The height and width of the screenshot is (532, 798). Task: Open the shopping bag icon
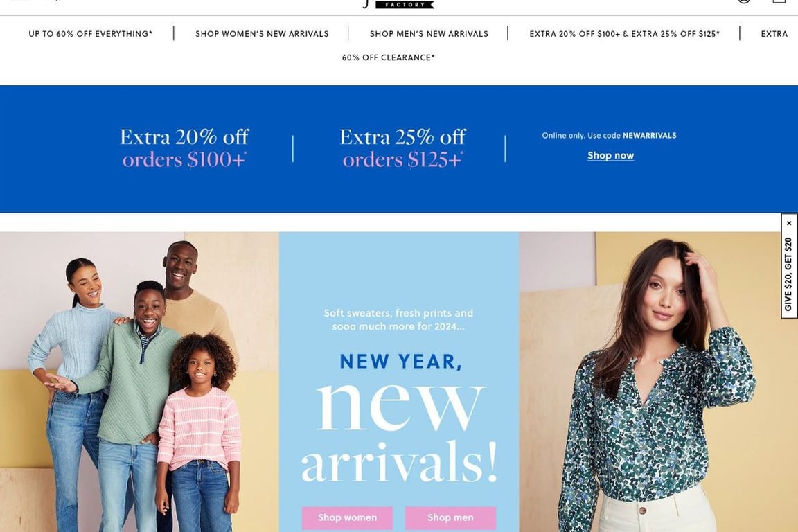click(x=779, y=1)
